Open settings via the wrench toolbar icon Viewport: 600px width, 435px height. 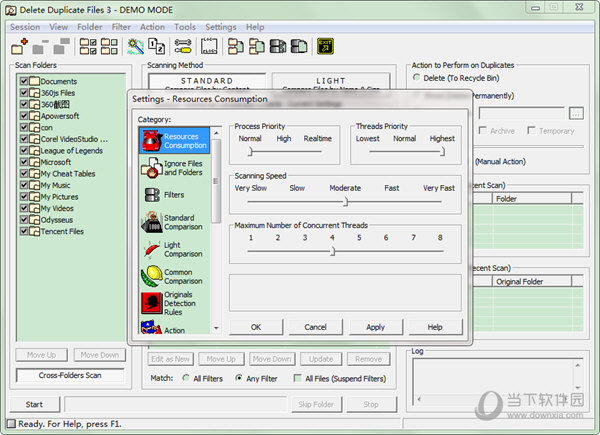[x=183, y=46]
